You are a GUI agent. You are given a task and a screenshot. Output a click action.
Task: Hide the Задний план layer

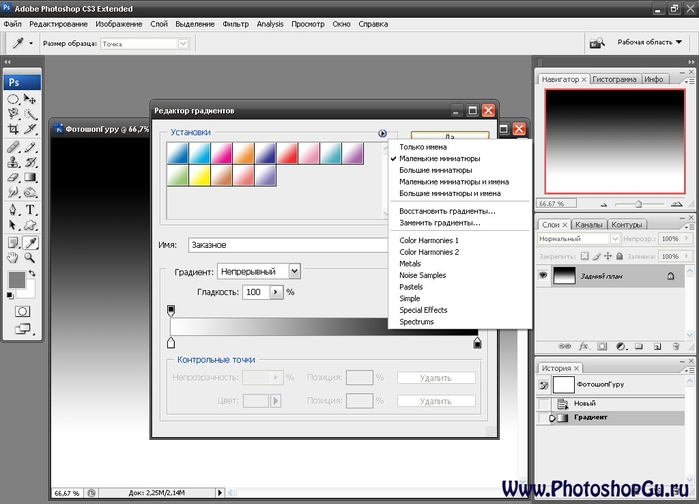coord(543,275)
